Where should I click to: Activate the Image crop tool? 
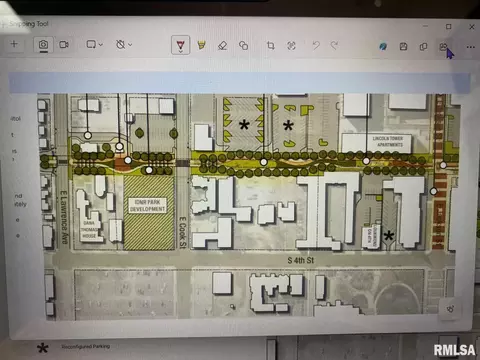point(271,45)
